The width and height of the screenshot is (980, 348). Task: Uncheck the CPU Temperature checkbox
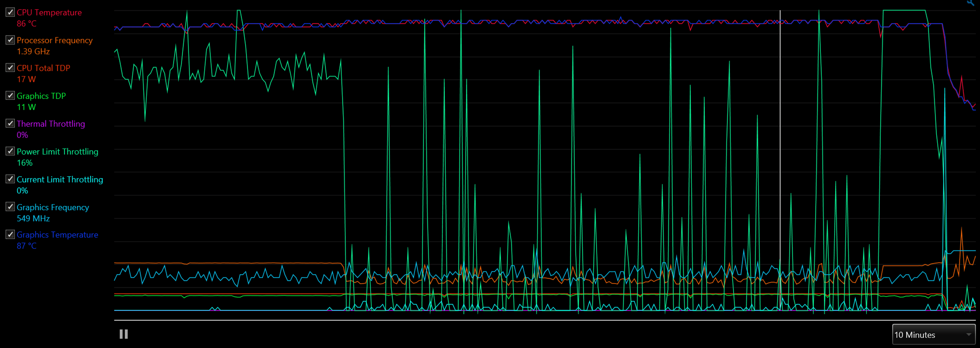(10, 12)
